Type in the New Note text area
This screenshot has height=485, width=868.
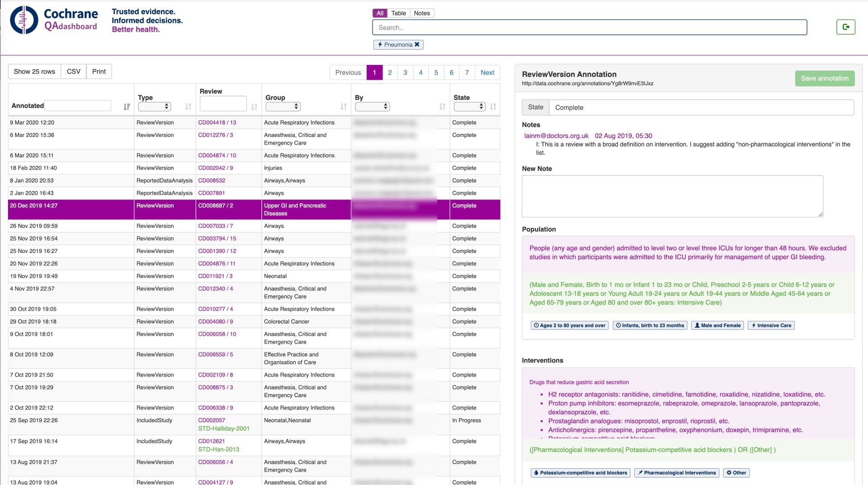[x=672, y=196]
